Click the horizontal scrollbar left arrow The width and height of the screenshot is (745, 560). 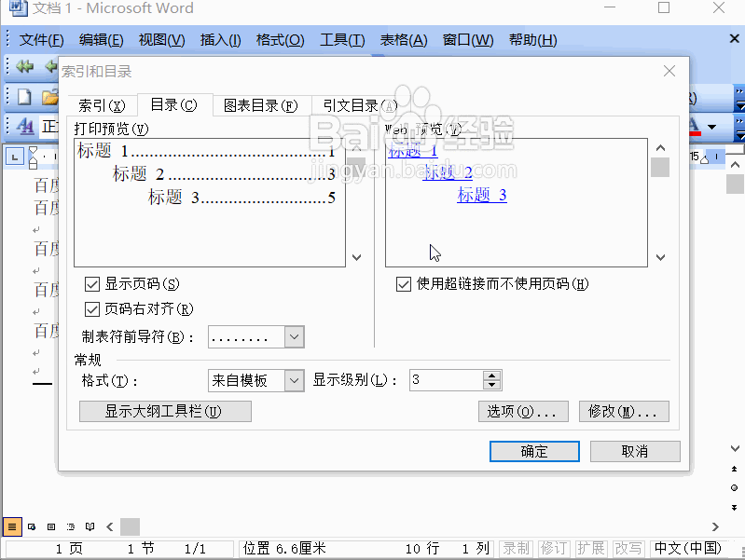pyautogui.click(x=110, y=526)
